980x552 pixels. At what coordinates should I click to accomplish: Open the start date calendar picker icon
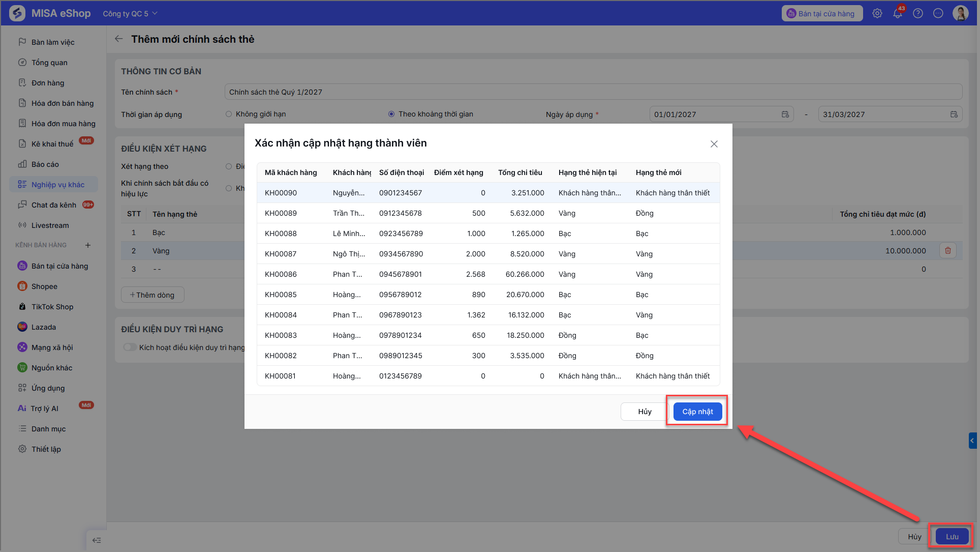785,114
